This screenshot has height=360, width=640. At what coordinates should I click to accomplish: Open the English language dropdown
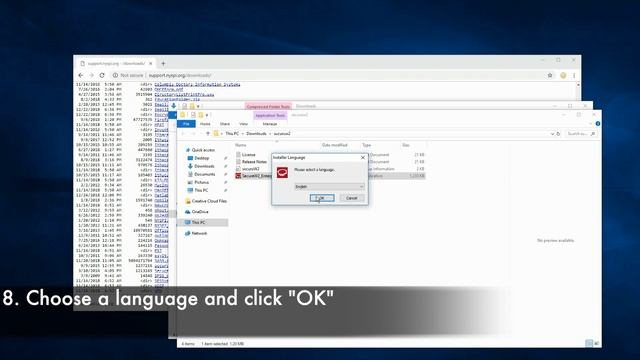pos(329,187)
